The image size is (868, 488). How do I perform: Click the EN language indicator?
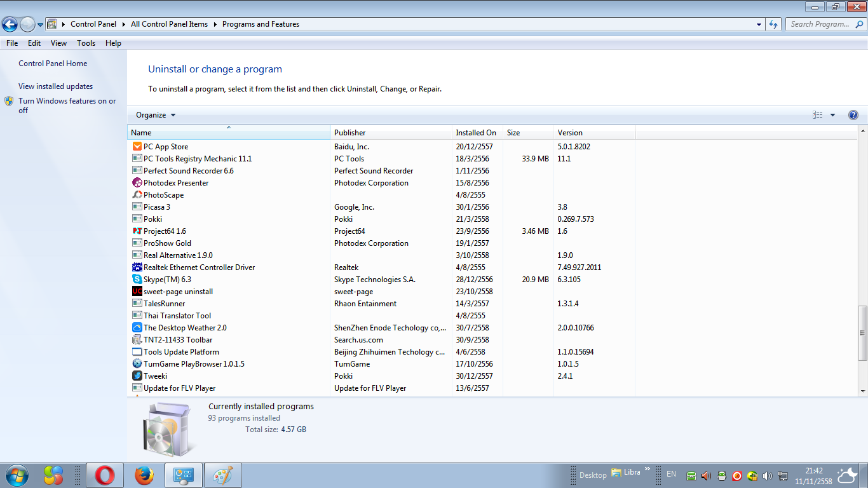(x=671, y=474)
